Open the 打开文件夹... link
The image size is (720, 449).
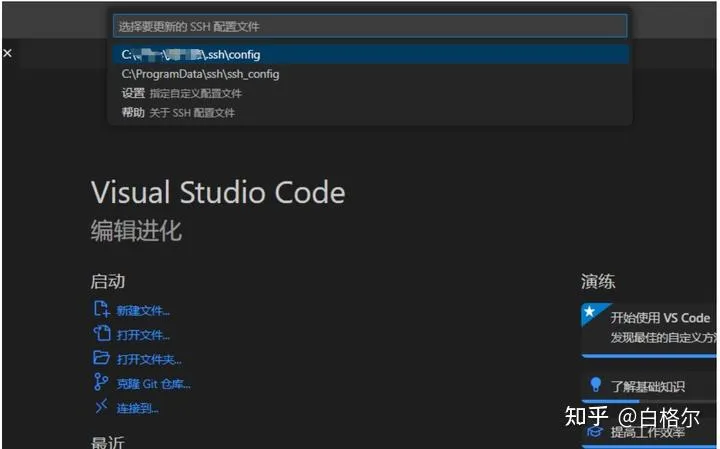[149, 359]
